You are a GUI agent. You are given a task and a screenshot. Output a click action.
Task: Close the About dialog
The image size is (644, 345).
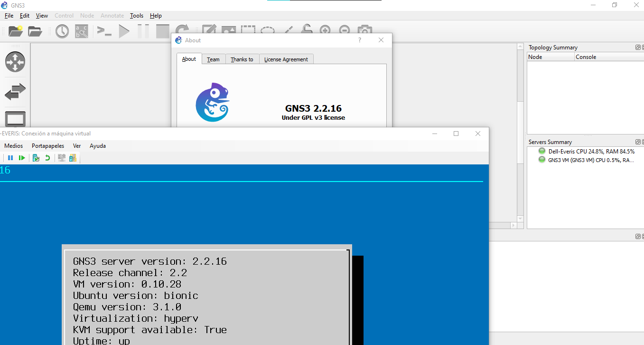[x=381, y=40]
